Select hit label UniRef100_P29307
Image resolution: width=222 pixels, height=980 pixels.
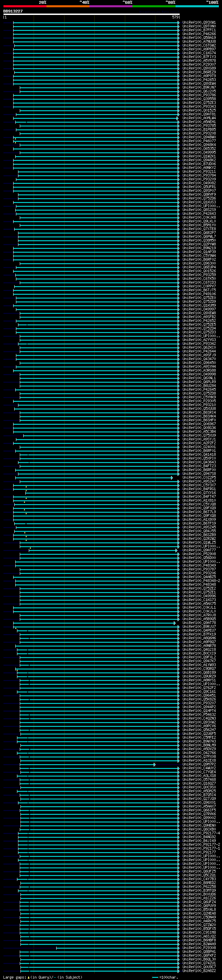[x=199, y=64]
